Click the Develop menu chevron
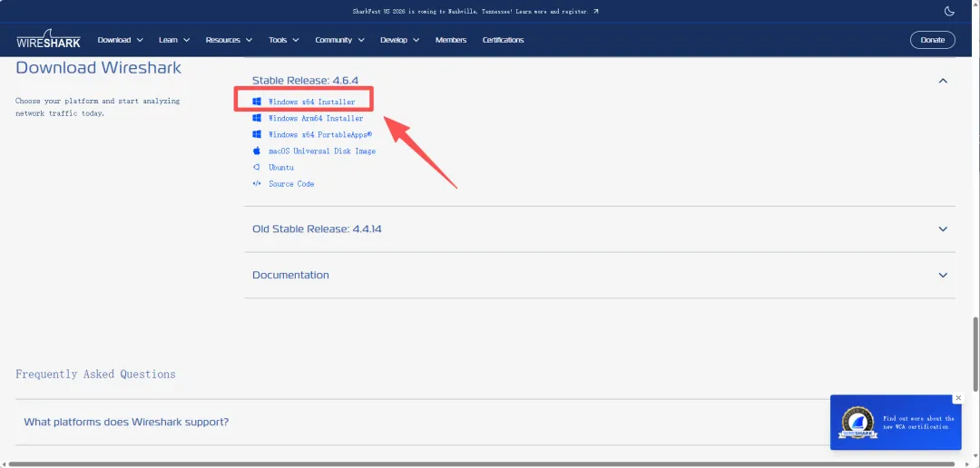The image size is (980, 468). click(x=416, y=40)
